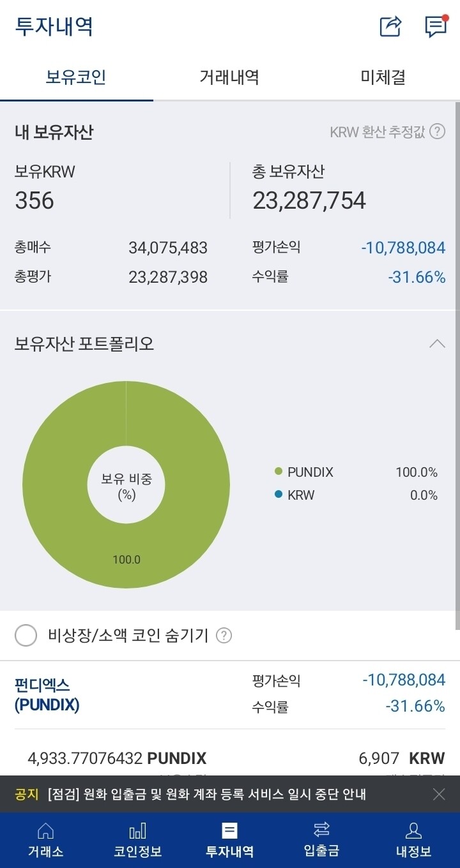Screen dimensions: 460x868
Task: Select the 거래소 home icon
Action: click(x=45, y=838)
